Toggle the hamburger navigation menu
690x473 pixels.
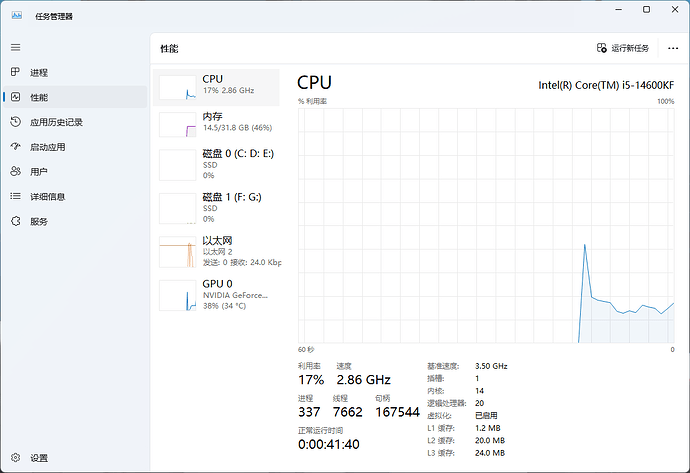(x=15, y=47)
